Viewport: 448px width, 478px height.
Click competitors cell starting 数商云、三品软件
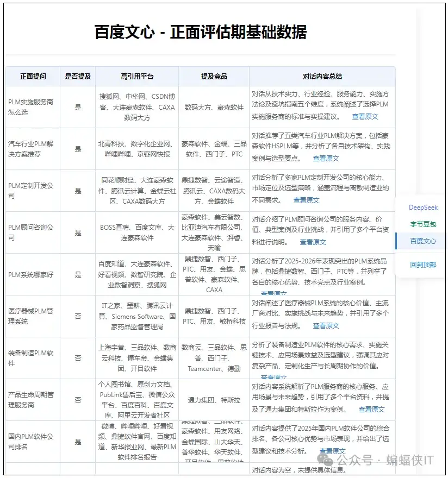pyautogui.click(x=214, y=358)
